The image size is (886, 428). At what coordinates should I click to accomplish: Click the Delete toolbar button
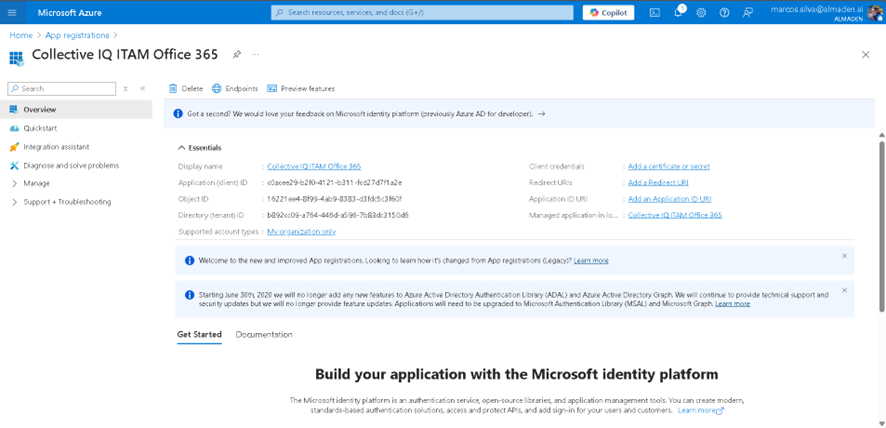pos(186,89)
